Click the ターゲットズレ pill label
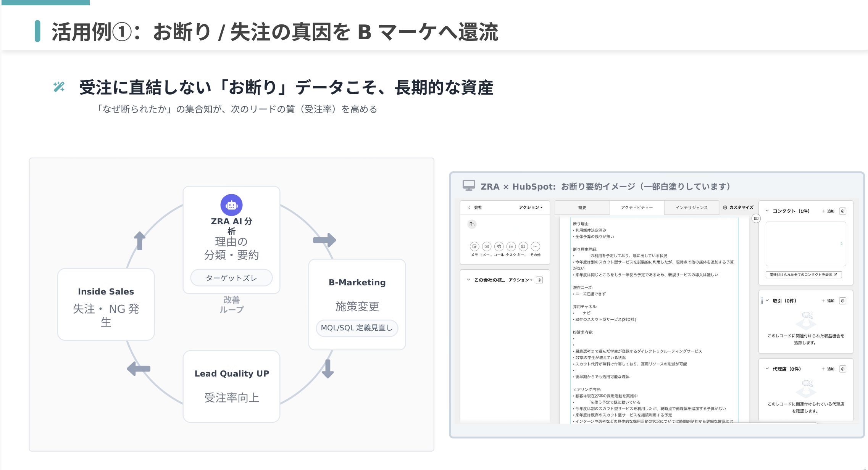This screenshot has width=868, height=470. [x=231, y=278]
